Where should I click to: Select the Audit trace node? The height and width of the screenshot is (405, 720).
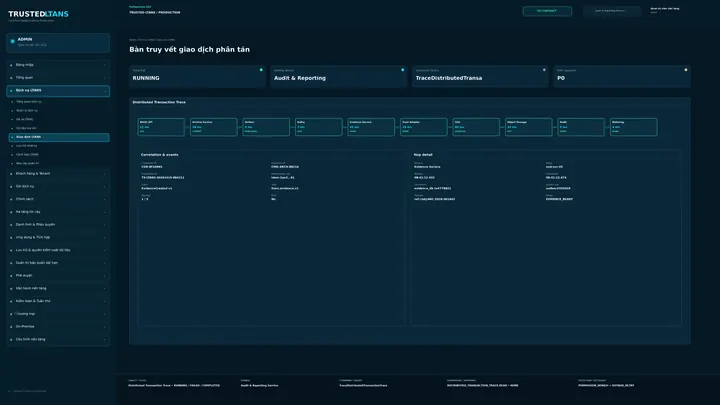pyautogui.click(x=581, y=127)
